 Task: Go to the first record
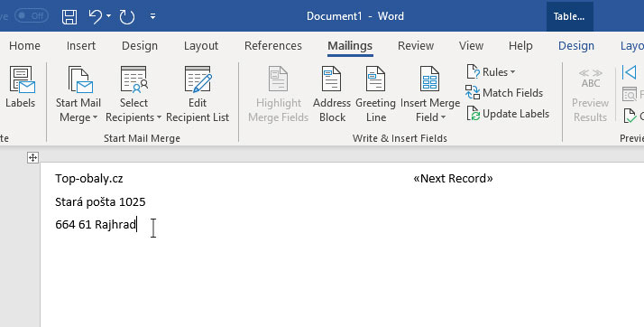pos(630,72)
